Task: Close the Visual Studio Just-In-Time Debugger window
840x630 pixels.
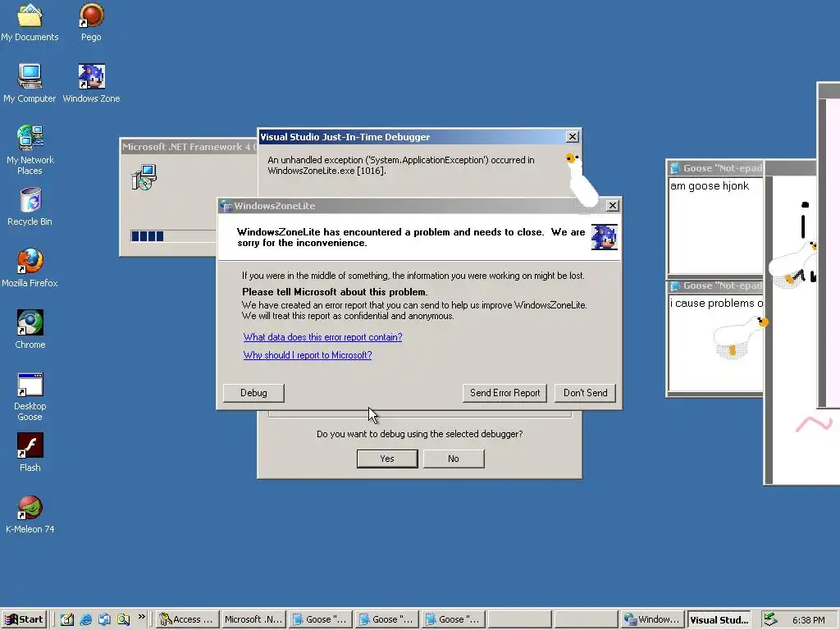Action: (x=572, y=137)
